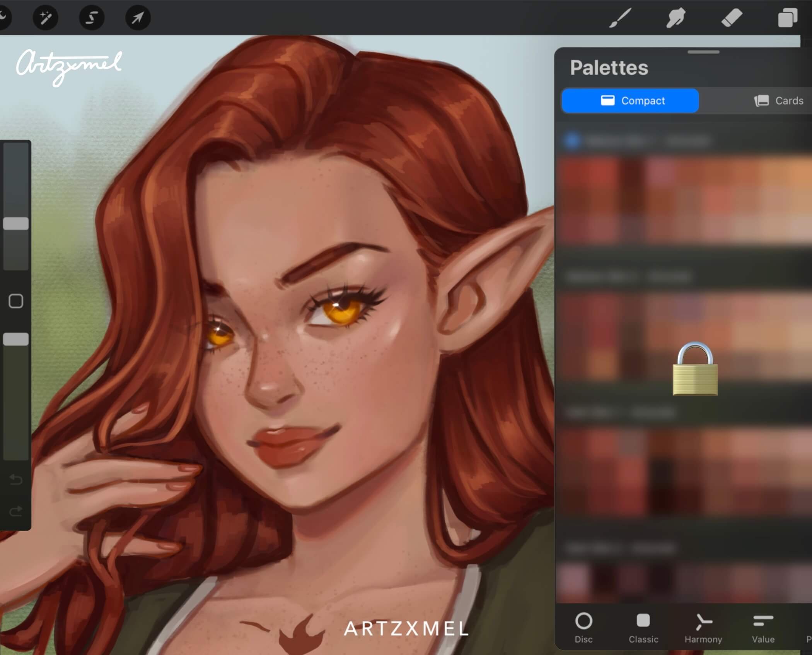Viewport: 812px width, 655px height.
Task: Select the Brush paint tool
Action: [620, 18]
